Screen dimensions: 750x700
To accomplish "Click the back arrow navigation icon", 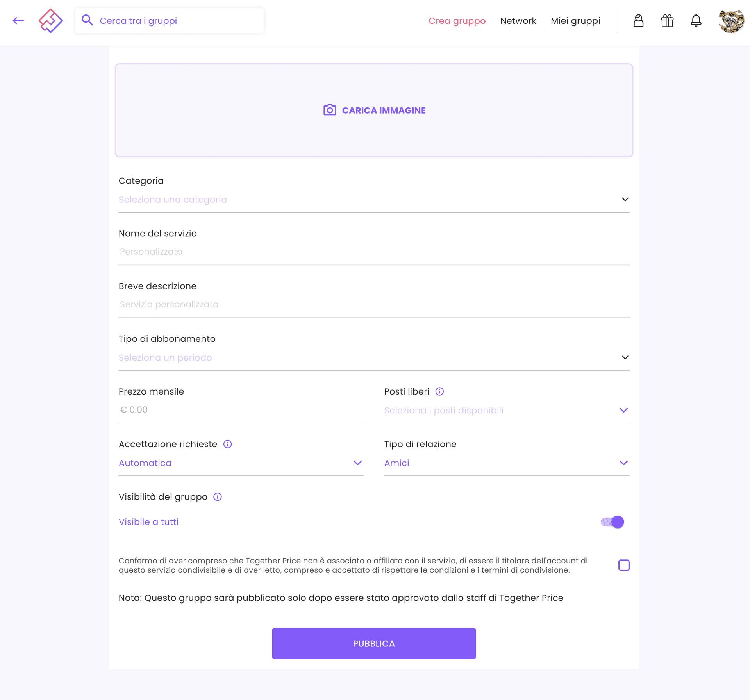I will [18, 20].
